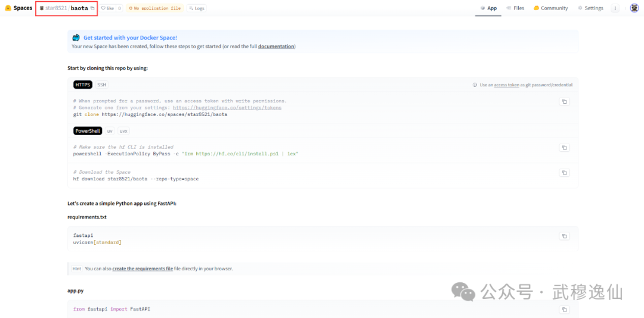Screen dimensions: 644x318
Task: Select the HTTPS clone option
Action: [x=82, y=85]
